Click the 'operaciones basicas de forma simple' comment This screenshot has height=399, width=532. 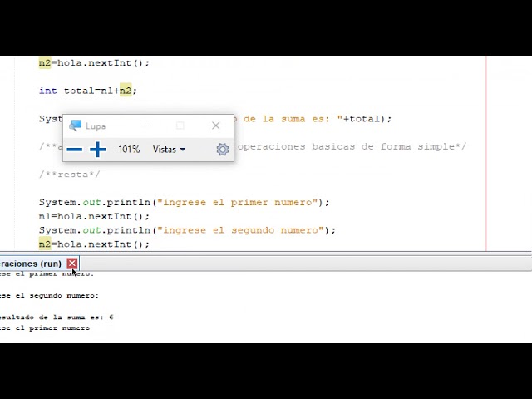352,146
